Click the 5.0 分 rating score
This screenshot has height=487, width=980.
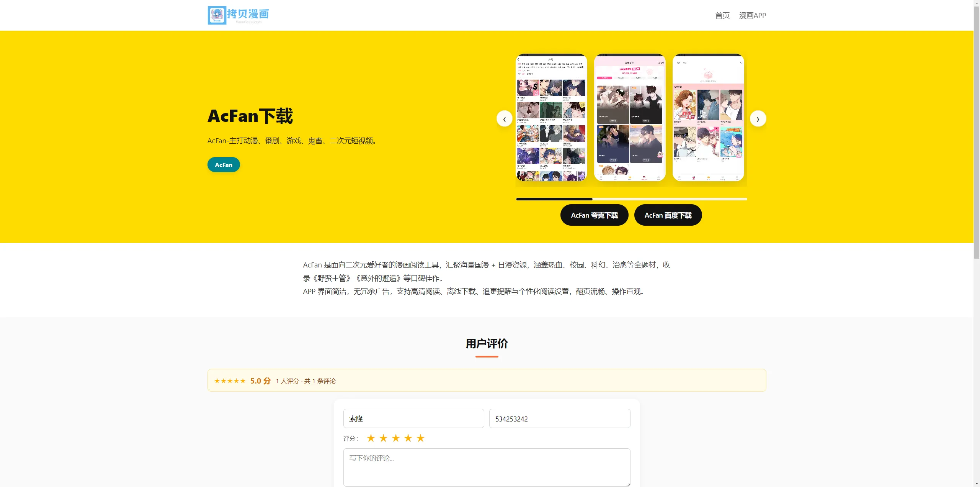pyautogui.click(x=261, y=381)
